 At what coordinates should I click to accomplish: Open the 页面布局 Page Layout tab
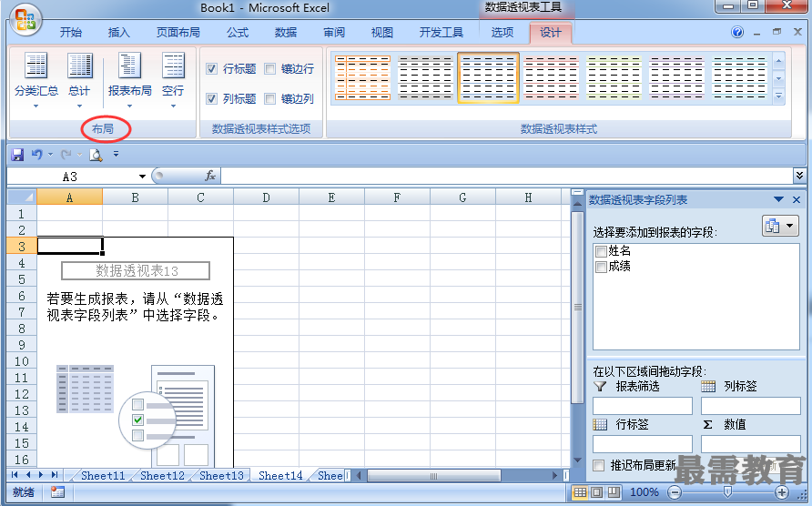coord(178,33)
